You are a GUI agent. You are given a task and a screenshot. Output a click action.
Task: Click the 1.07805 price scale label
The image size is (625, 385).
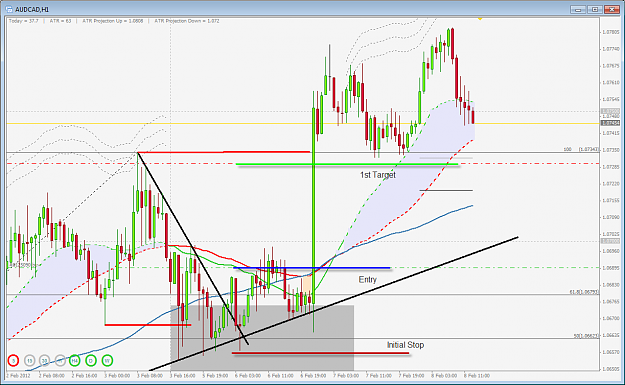coord(611,32)
